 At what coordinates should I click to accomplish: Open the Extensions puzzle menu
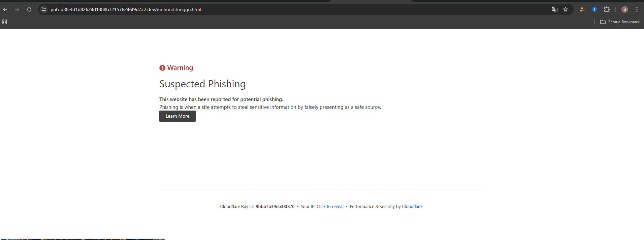[607, 9]
